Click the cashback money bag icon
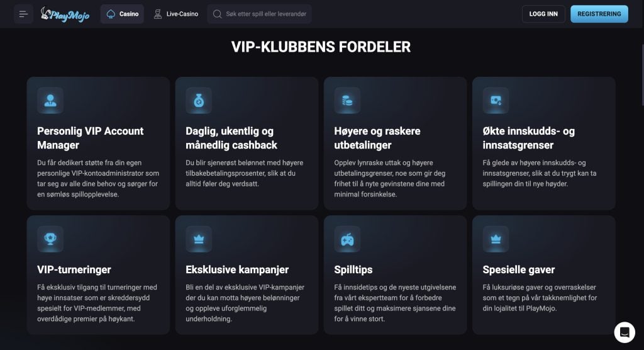This screenshot has height=350, width=644. click(x=199, y=100)
